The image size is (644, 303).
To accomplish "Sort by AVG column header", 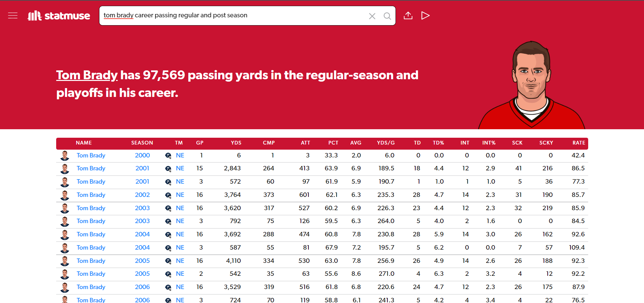I will [x=356, y=143].
